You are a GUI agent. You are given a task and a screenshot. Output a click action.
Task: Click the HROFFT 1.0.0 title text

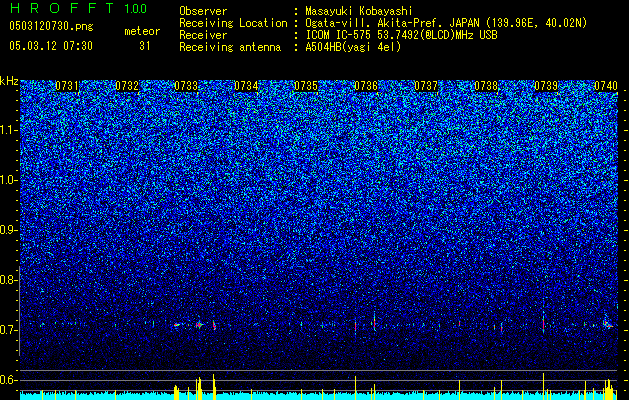78,8
